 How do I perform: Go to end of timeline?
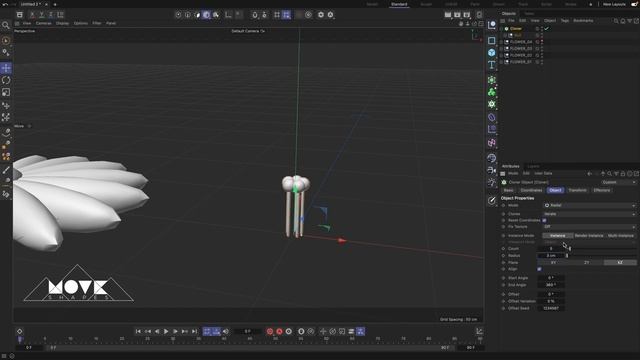pos(194,331)
